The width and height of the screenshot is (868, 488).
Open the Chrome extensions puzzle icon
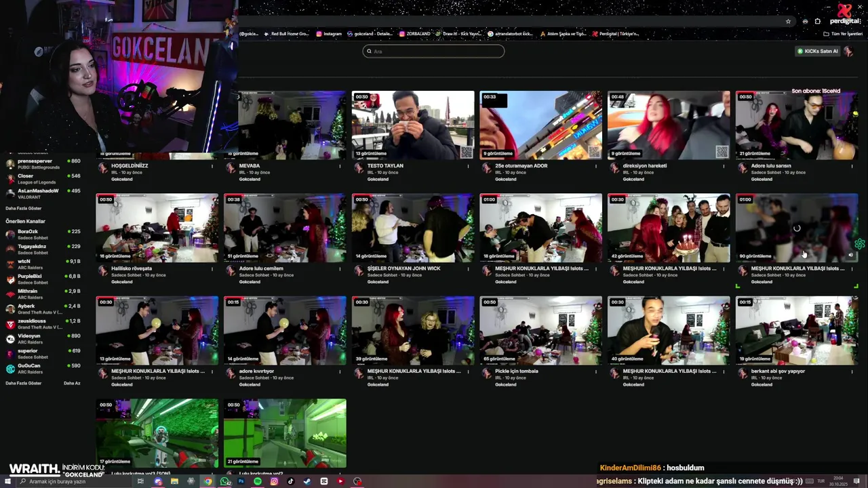[x=818, y=21]
